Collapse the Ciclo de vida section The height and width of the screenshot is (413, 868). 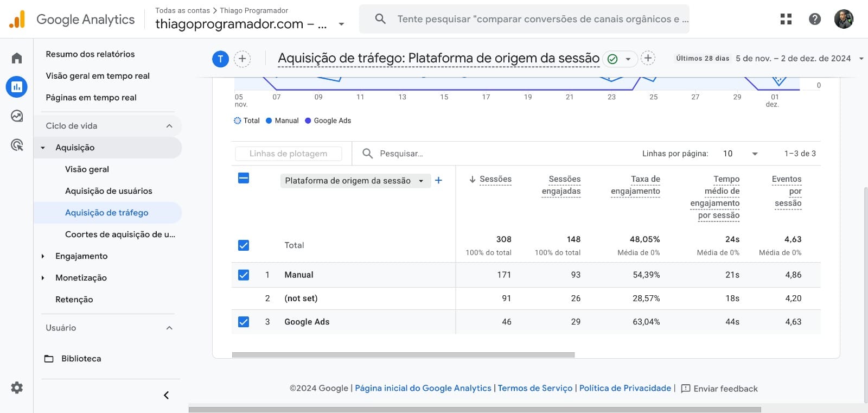pos(169,126)
